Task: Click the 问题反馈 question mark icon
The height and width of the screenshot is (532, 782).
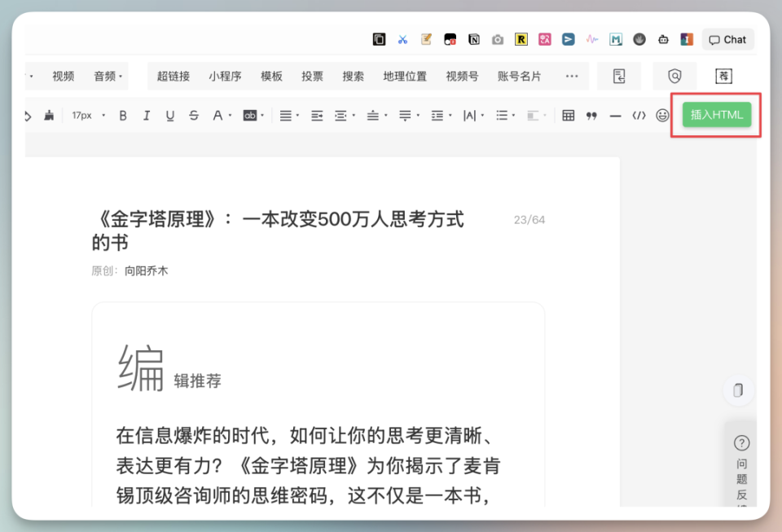Action: tap(741, 442)
